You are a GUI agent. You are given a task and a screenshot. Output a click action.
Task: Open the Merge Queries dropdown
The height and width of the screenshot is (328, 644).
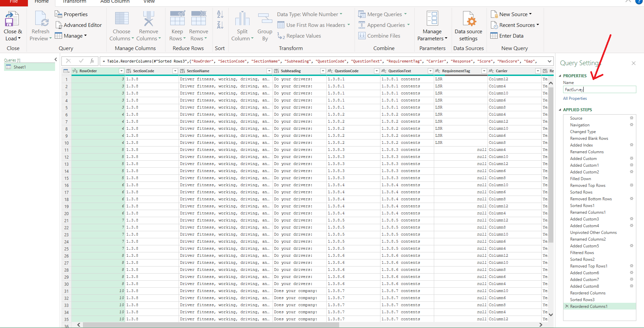tap(382, 14)
